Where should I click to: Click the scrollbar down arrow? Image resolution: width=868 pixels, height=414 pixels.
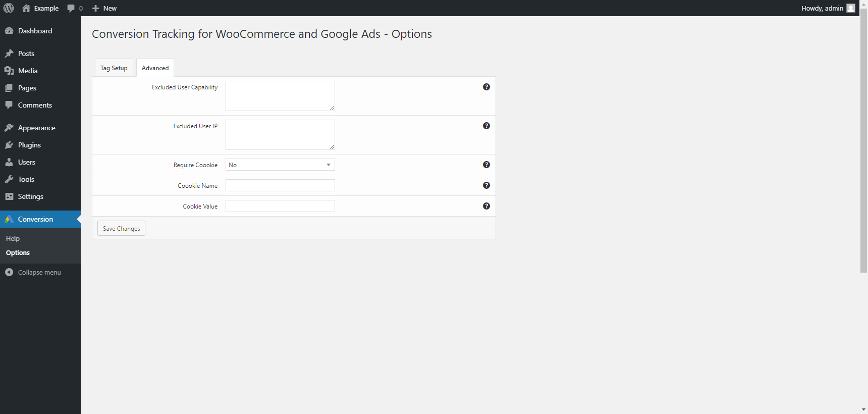863,409
